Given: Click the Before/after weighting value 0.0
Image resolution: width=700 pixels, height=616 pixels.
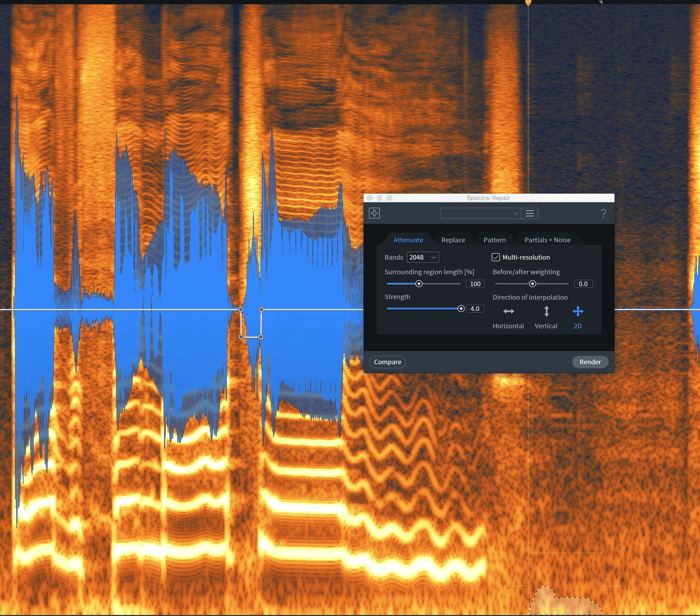Looking at the screenshot, I should click(583, 284).
